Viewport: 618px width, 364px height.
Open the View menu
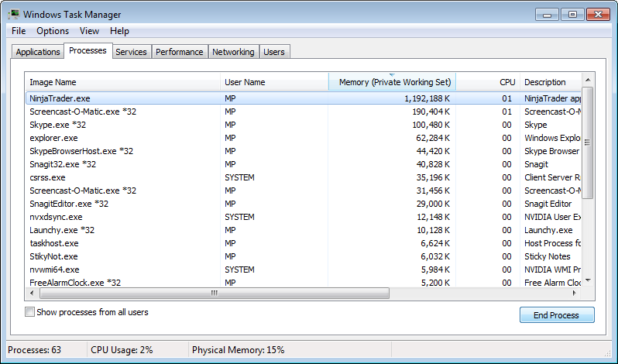tap(89, 31)
